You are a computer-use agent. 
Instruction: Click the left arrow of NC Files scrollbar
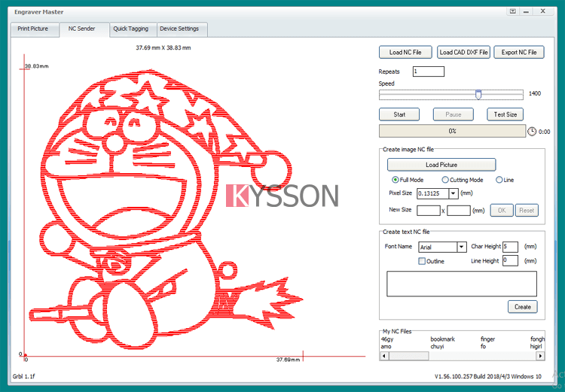384,356
